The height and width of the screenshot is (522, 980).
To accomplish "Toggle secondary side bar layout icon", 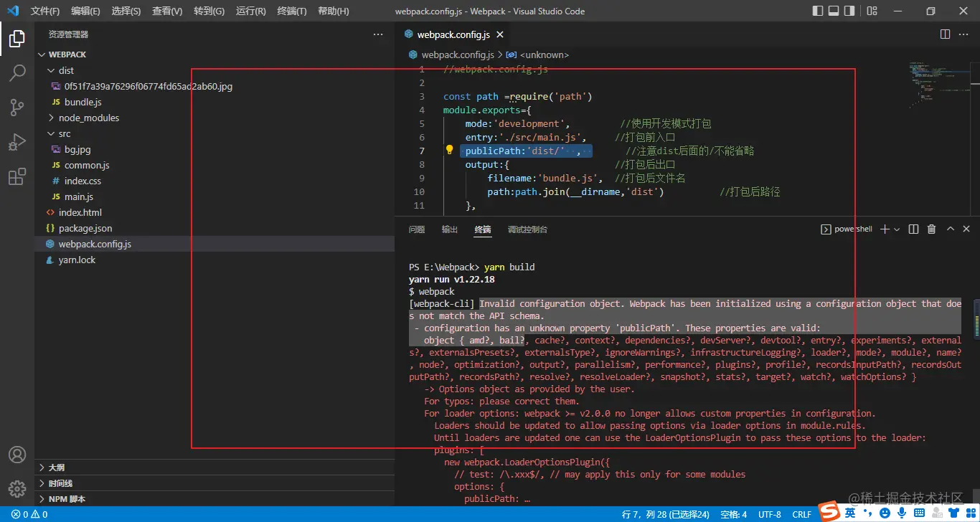I will coord(849,11).
